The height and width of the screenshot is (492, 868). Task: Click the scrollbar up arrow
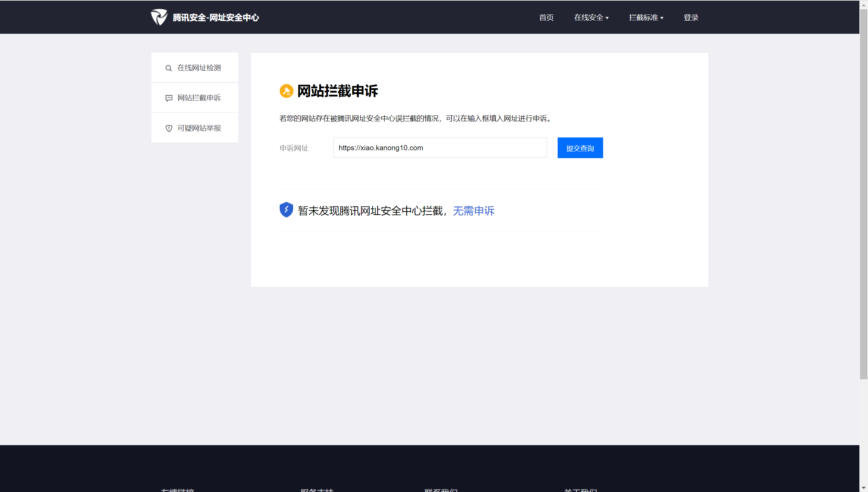pos(864,5)
